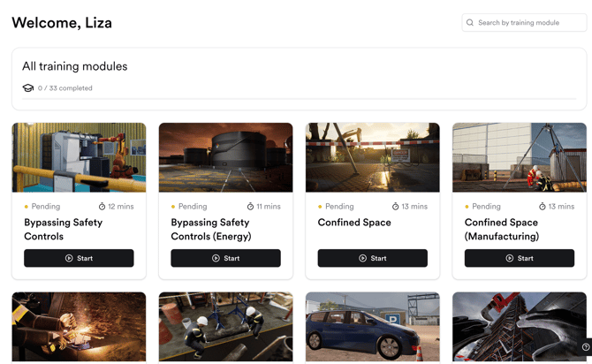
Task: Click the search magnifier icon
Action: 470,23
